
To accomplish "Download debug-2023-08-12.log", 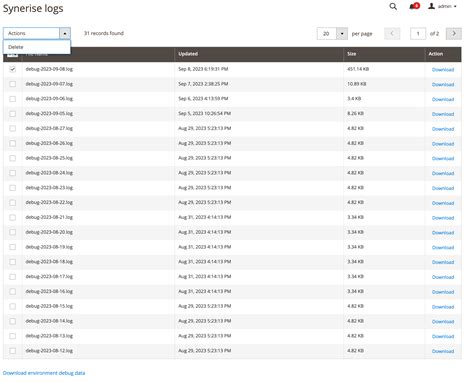I will coord(443,351).
